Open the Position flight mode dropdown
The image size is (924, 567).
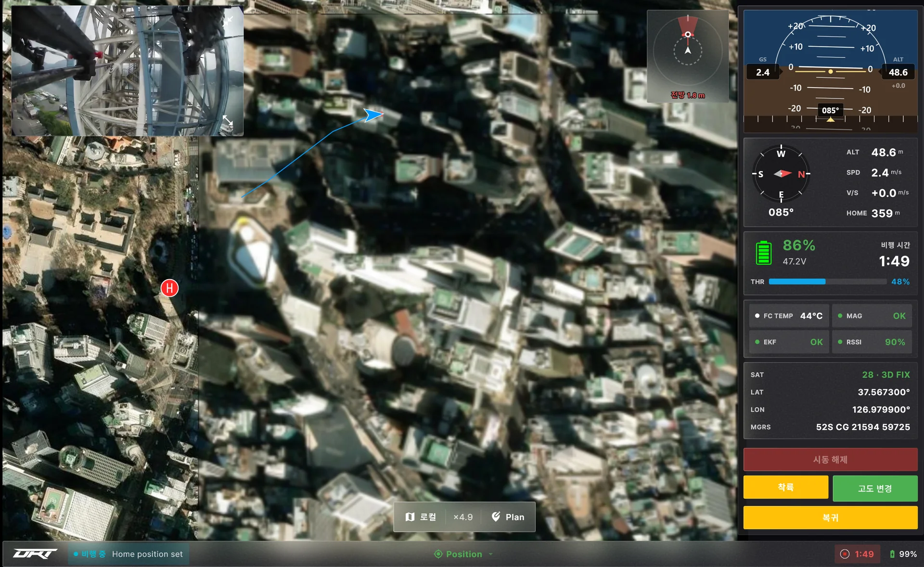click(463, 554)
